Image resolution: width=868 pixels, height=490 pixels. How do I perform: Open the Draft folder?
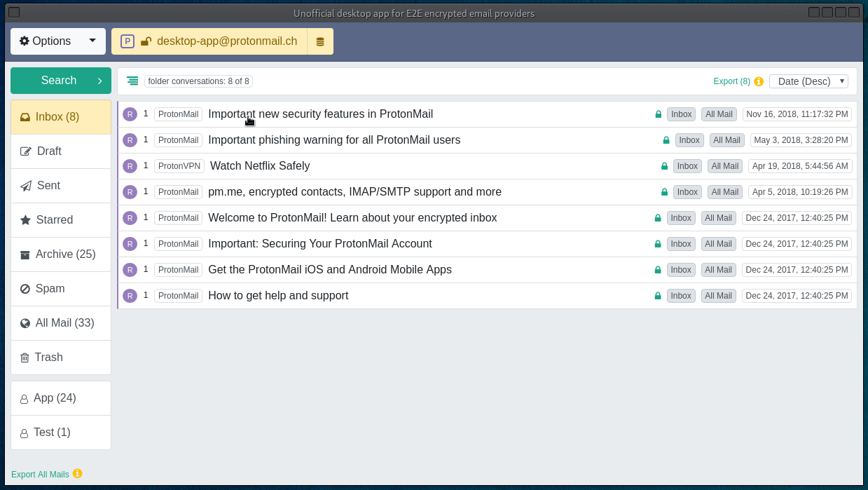pos(61,151)
